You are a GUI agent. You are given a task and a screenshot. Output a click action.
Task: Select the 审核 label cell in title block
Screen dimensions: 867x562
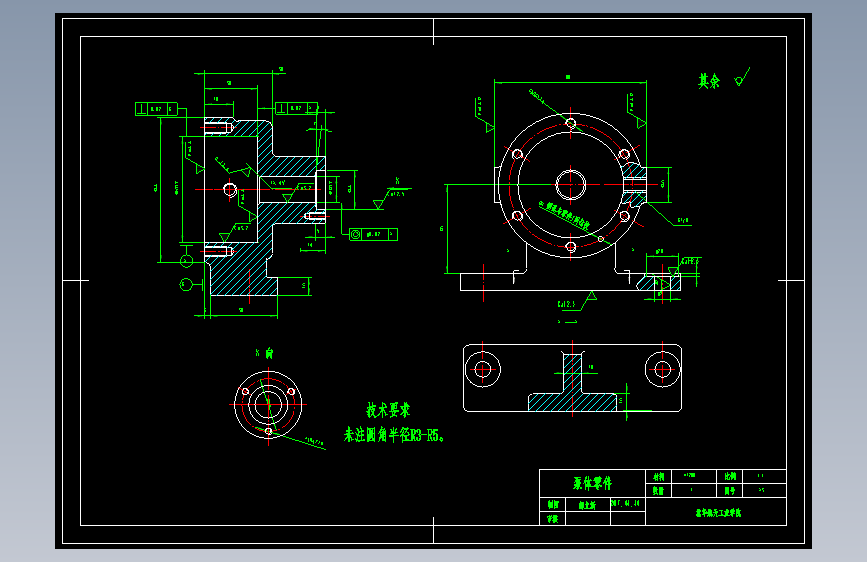point(553,519)
